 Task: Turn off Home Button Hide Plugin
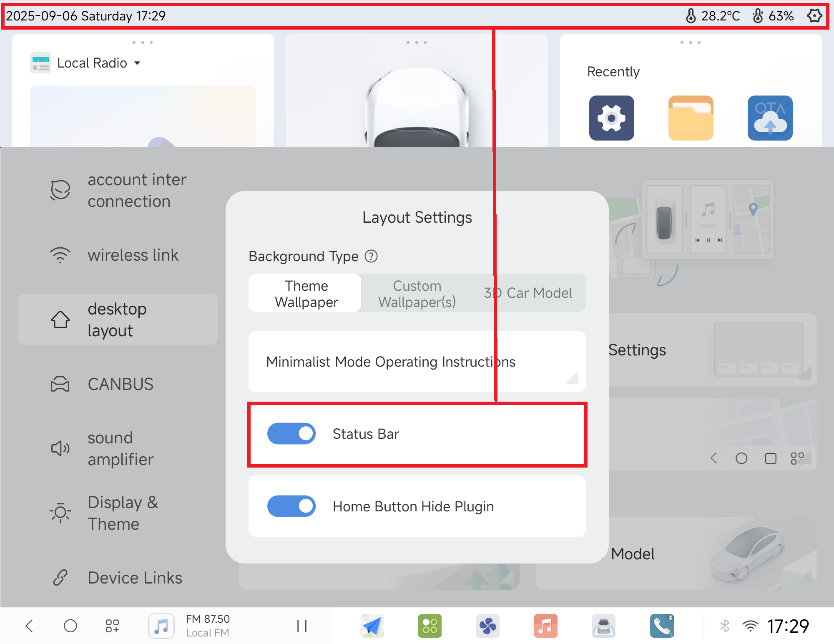[291, 506]
